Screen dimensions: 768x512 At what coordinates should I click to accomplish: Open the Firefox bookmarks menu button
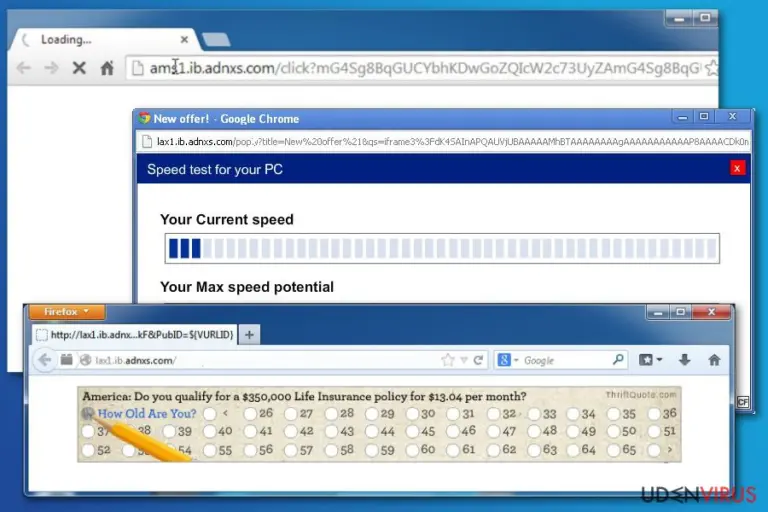(650, 360)
